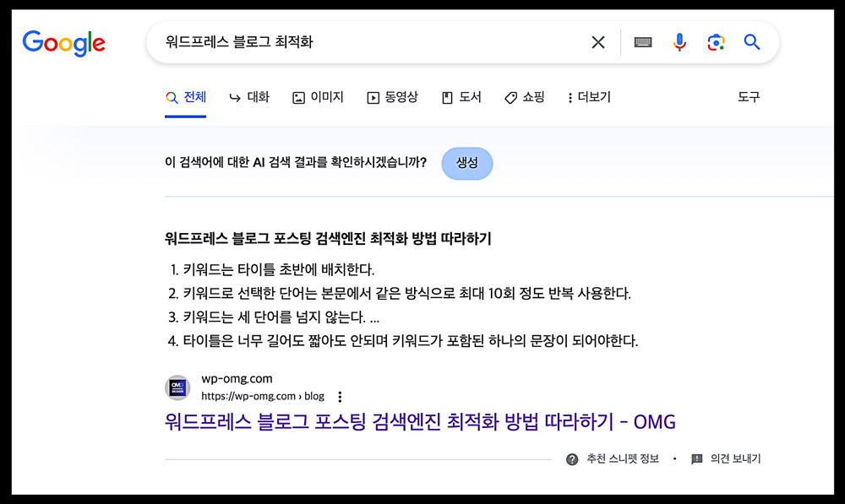
Task: Click the snippet heading 워드프레스 블로그 포스팅 검색엔진 최적화 방법 따라하기
Action: click(328, 239)
